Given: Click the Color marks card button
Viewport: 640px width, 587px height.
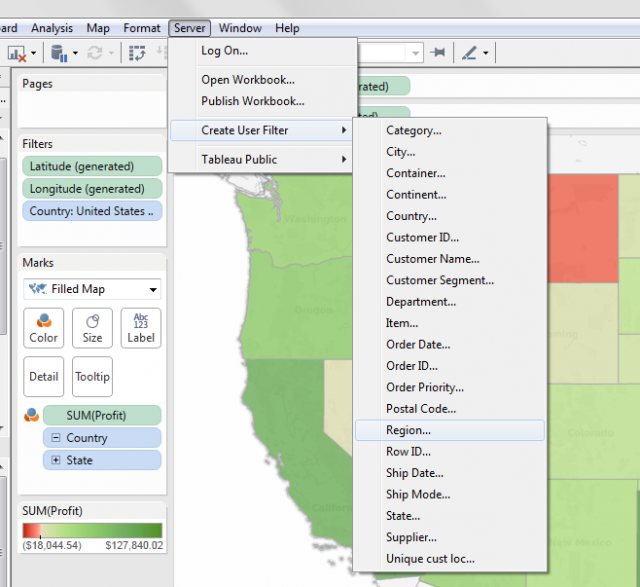Looking at the screenshot, I should pos(43,327).
